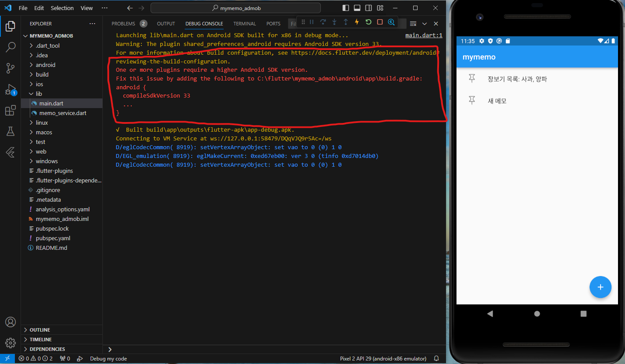Select Pixel 2 API 29 device in status bar

(x=383, y=359)
